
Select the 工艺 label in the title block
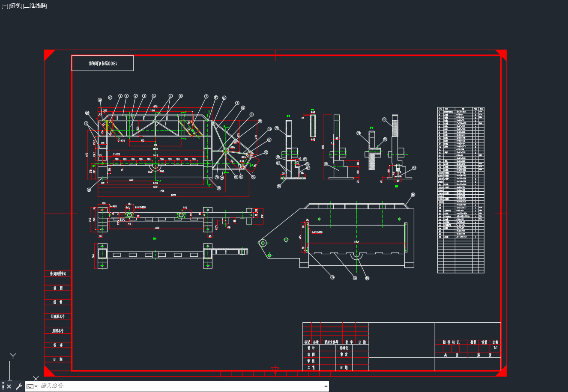[311, 368]
